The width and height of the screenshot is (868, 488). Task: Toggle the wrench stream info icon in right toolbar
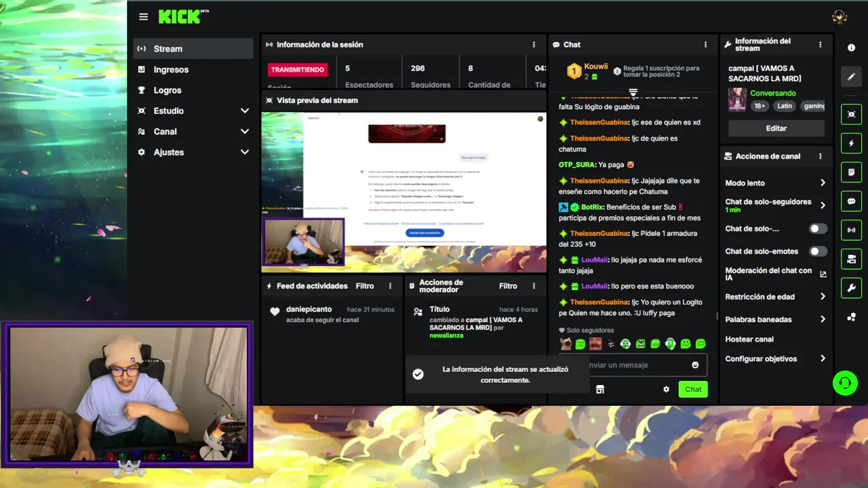852,288
